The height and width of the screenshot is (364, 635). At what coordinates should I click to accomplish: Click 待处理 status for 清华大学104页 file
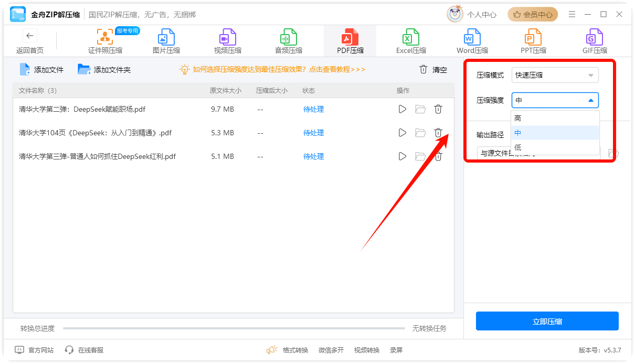coord(314,133)
